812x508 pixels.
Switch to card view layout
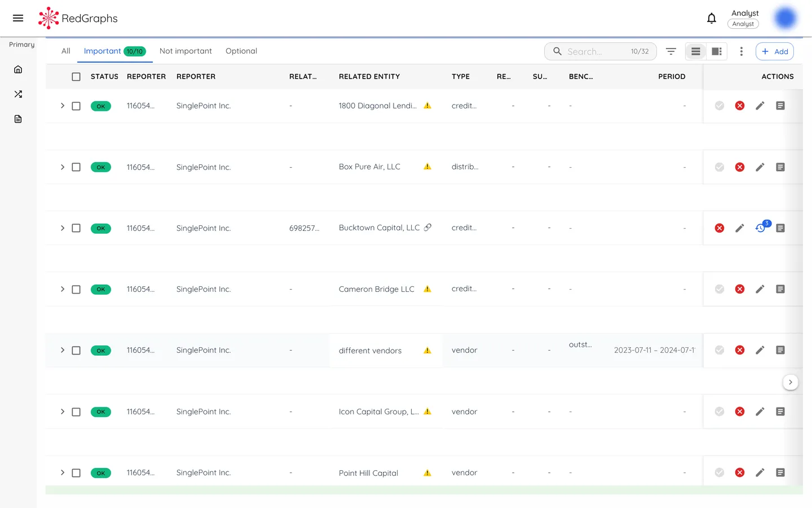click(x=717, y=51)
